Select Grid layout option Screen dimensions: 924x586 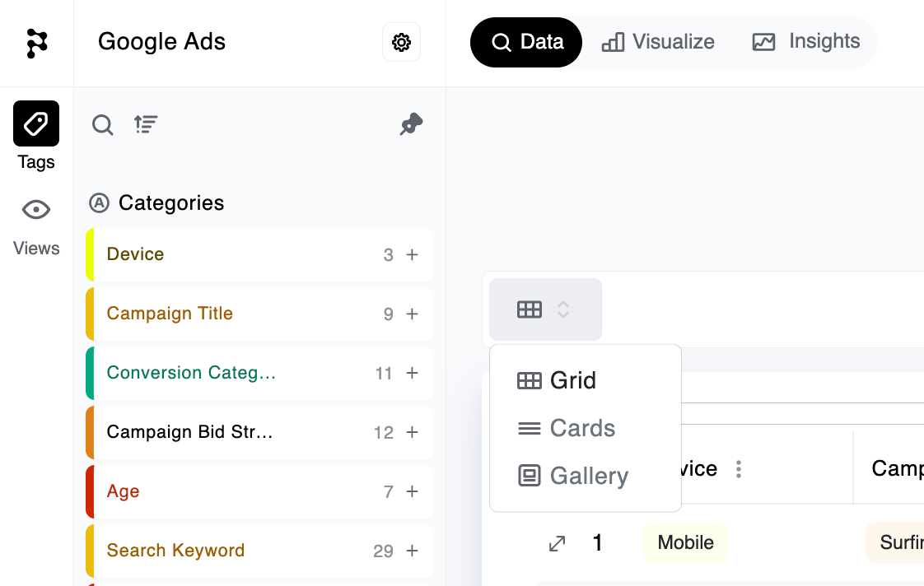(556, 380)
